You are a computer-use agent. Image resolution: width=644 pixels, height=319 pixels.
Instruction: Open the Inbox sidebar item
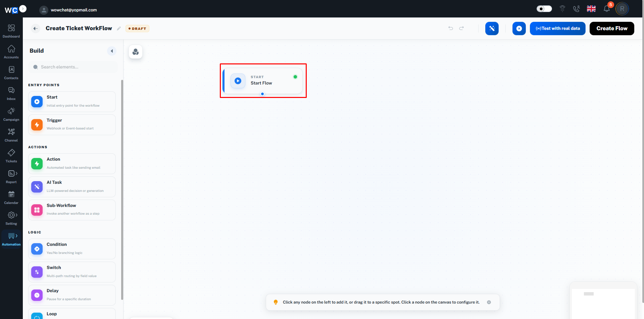tap(11, 93)
